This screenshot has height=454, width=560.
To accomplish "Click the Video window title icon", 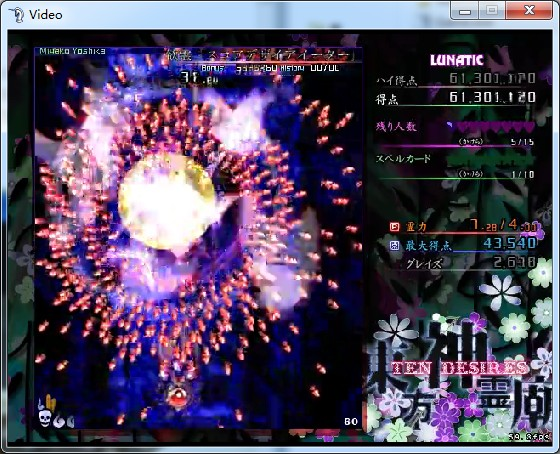I will tap(16, 15).
